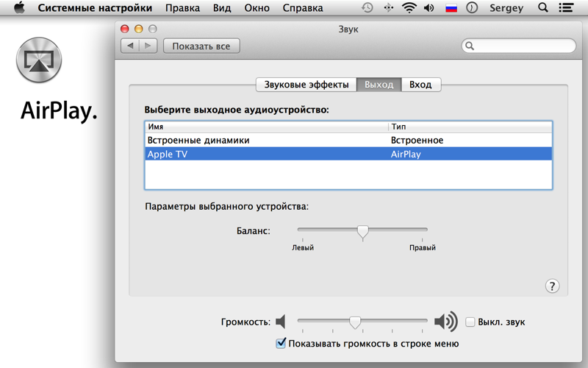Click the loud volume speaker icon

(x=446, y=322)
